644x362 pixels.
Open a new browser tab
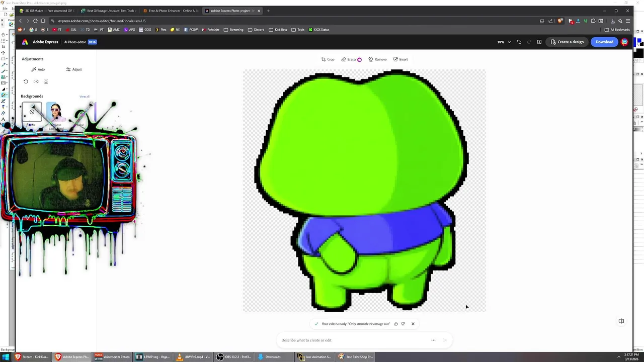(x=268, y=11)
